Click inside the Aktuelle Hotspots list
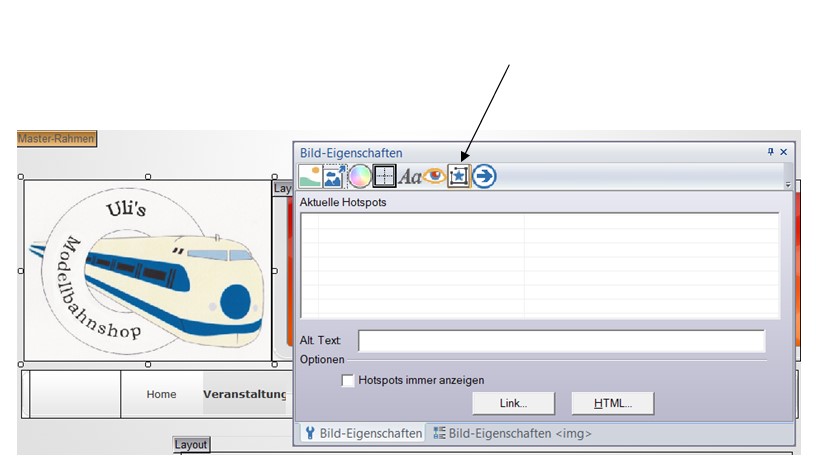 coord(540,265)
